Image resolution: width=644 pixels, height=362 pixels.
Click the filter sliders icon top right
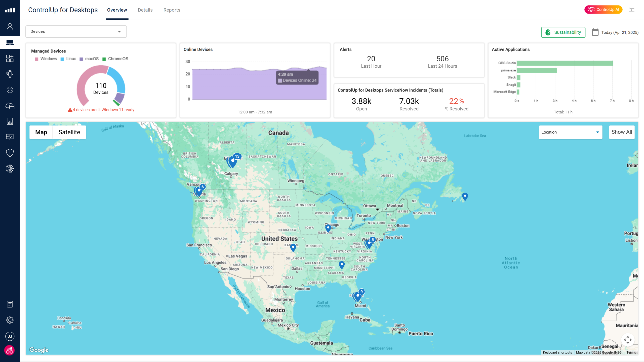[x=631, y=10]
